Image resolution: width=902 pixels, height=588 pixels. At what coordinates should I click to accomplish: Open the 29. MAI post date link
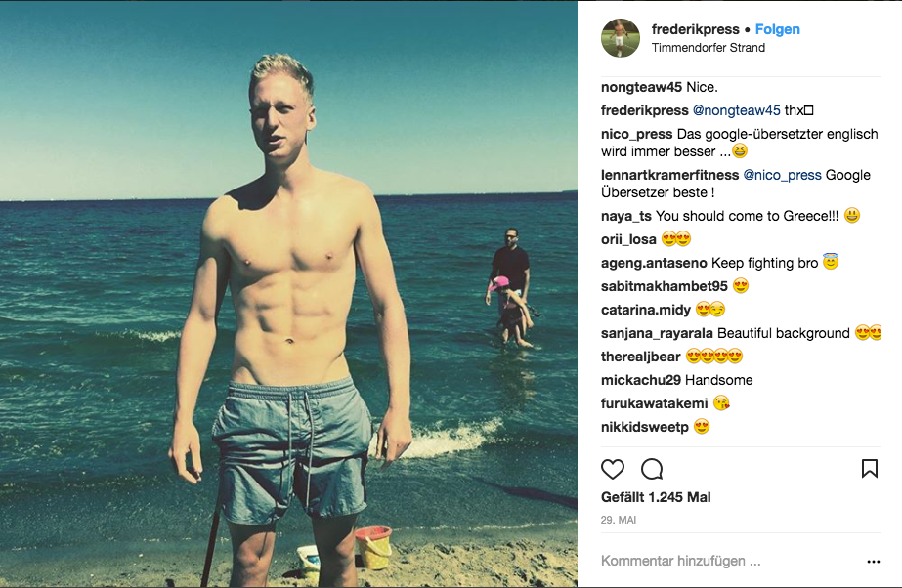tap(619, 520)
